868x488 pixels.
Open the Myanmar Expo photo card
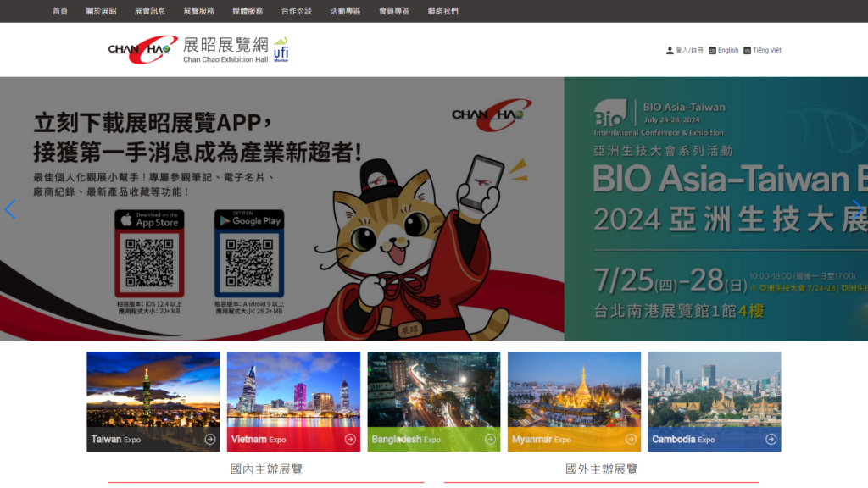574,402
